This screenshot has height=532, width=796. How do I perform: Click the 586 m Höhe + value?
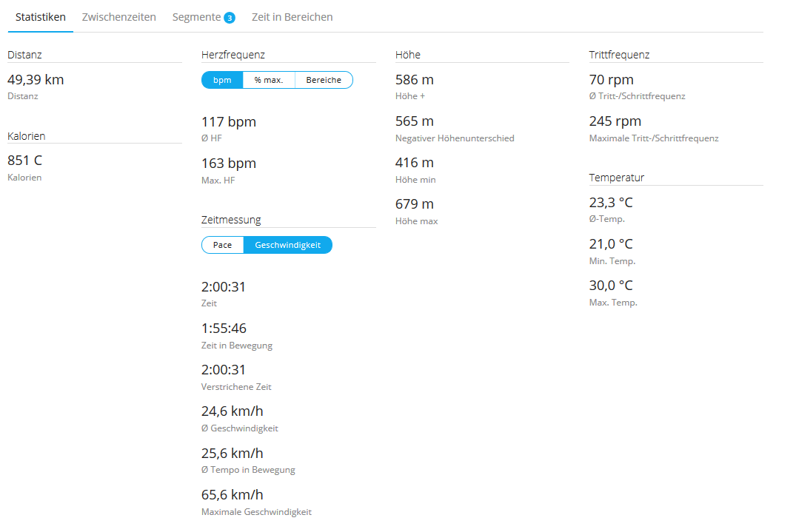point(415,80)
